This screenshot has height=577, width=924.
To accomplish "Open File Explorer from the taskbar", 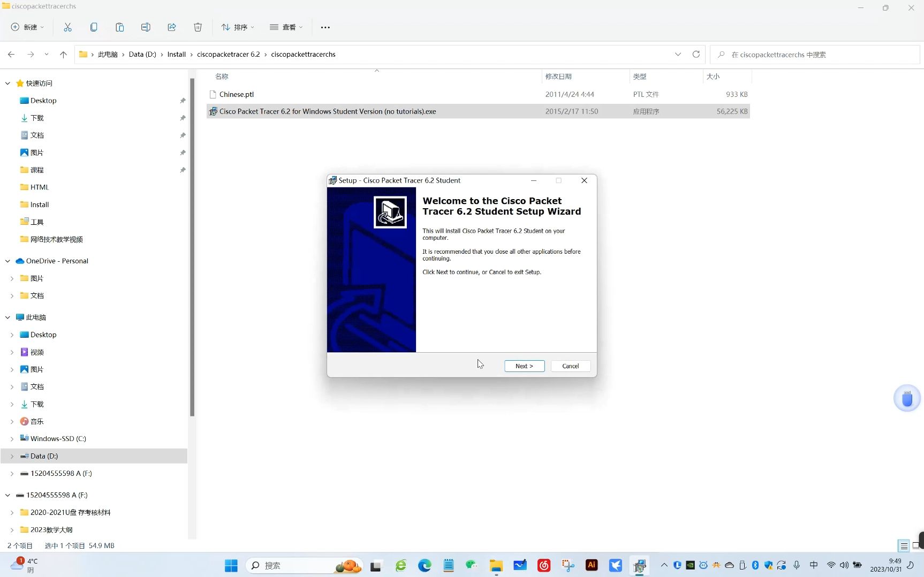I will (496, 566).
